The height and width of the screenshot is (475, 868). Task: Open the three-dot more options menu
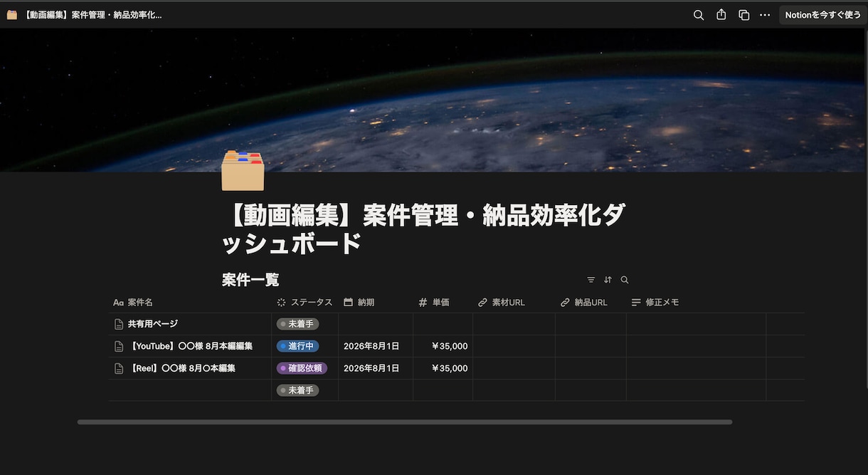[765, 15]
